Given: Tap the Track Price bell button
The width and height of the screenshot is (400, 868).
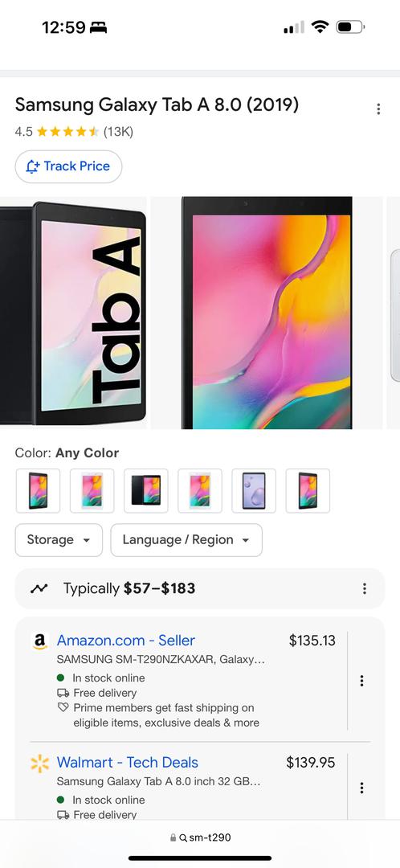Looking at the screenshot, I should click(x=68, y=166).
